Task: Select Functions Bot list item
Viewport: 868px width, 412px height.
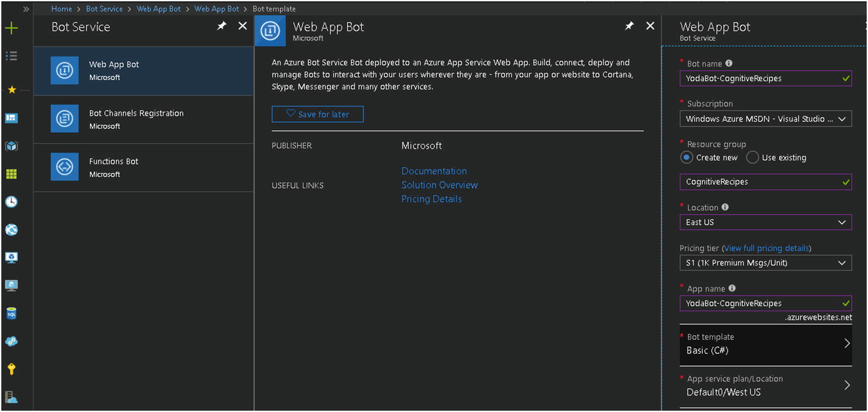Action: pos(143,168)
